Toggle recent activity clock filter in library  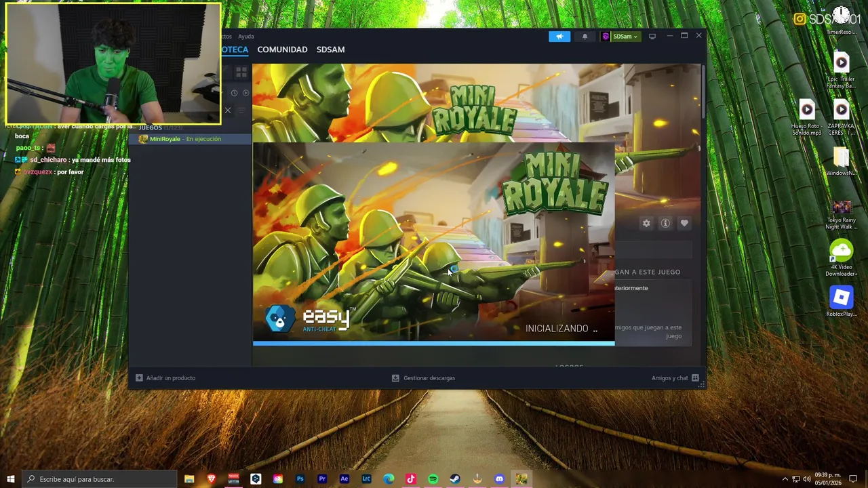pyautogui.click(x=234, y=93)
